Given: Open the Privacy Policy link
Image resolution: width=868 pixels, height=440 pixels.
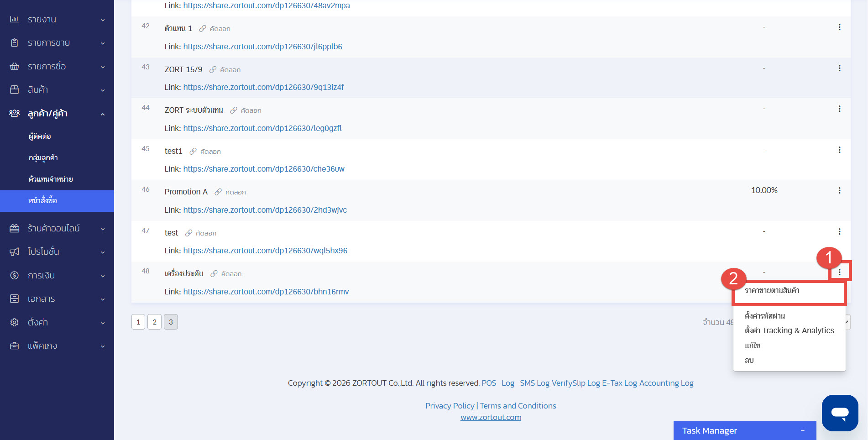Looking at the screenshot, I should point(450,406).
